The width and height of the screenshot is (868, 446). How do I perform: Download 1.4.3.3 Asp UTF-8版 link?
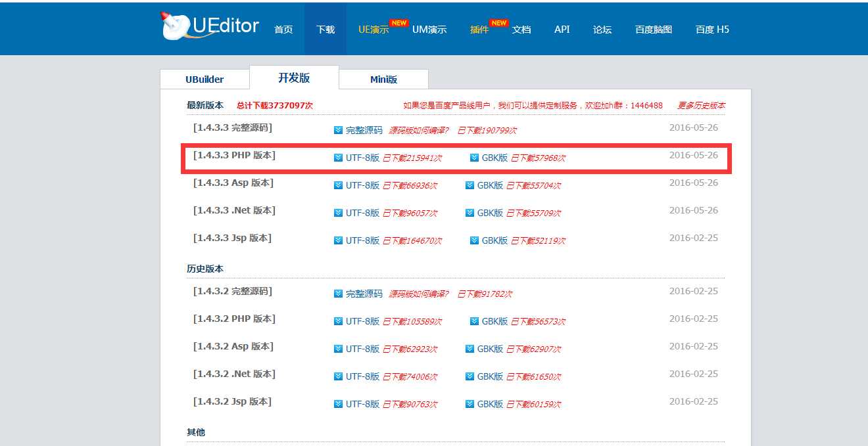pos(362,185)
